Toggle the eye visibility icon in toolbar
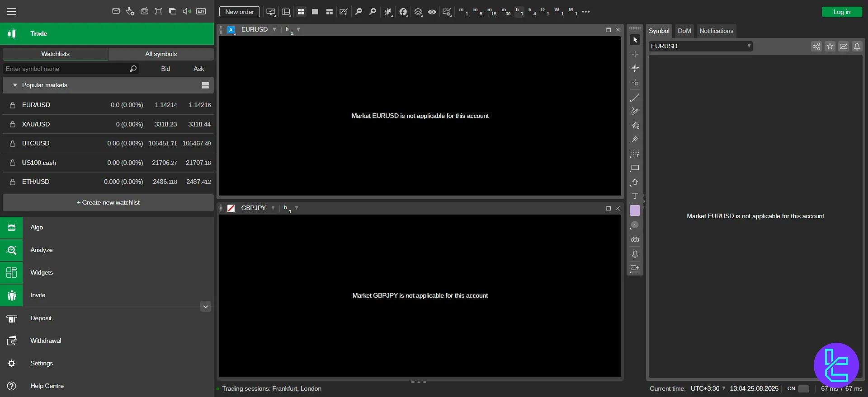 pyautogui.click(x=432, y=12)
